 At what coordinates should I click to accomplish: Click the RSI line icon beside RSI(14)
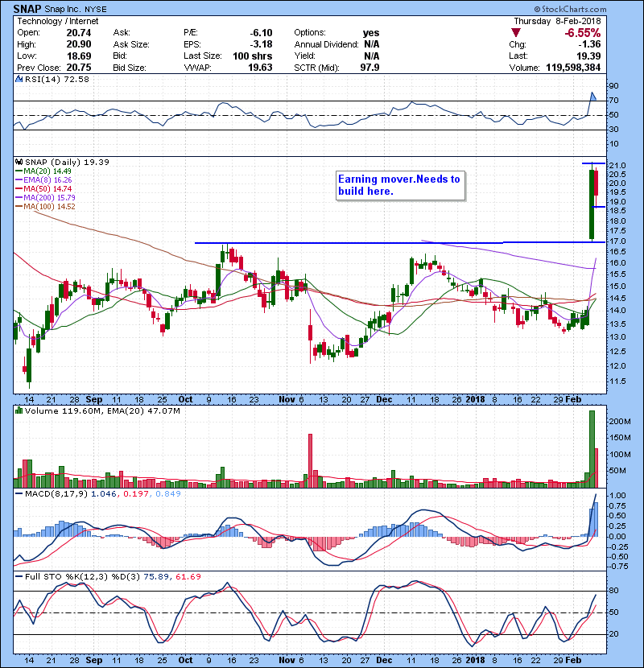point(19,79)
